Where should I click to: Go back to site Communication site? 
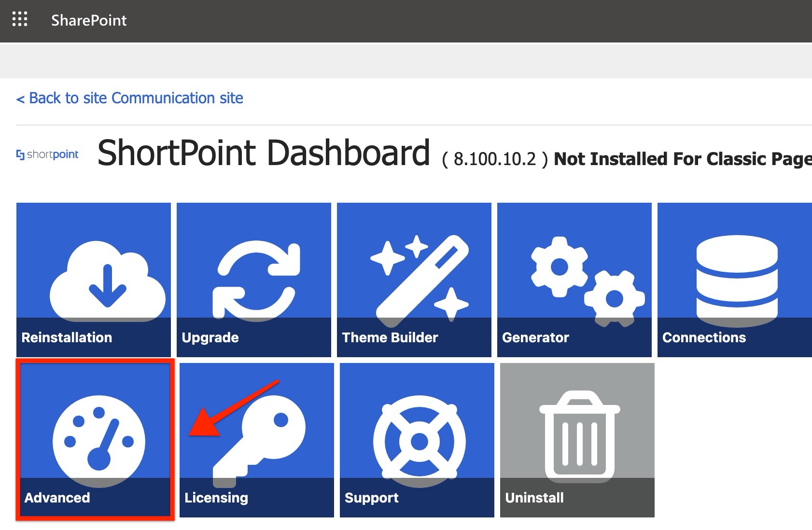point(130,98)
